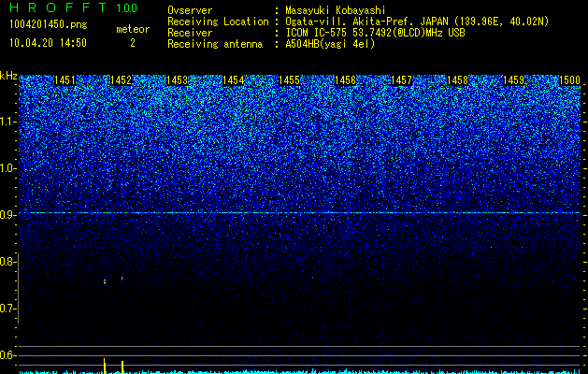Click the 1454 time marker
The width and height of the screenshot is (588, 374).
(234, 80)
